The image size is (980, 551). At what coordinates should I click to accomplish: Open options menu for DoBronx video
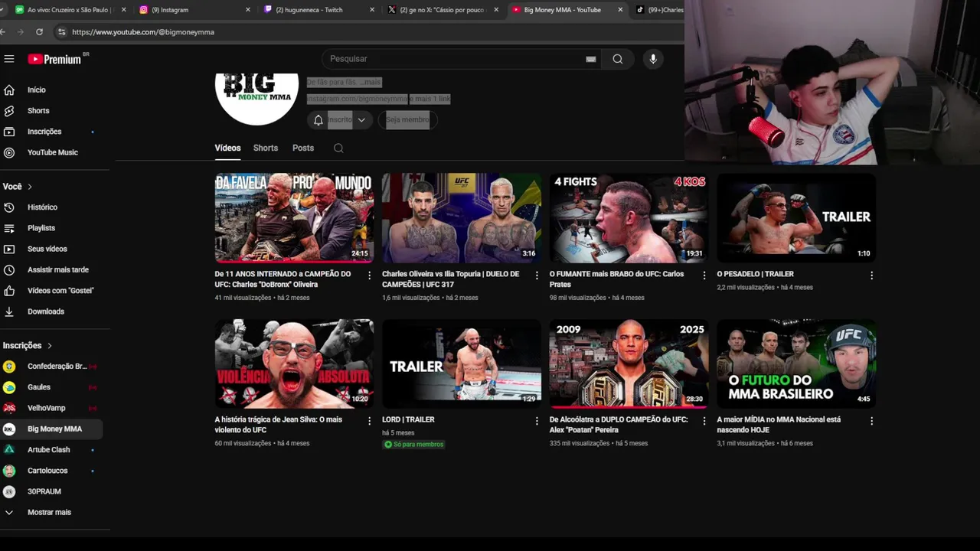[x=369, y=275]
